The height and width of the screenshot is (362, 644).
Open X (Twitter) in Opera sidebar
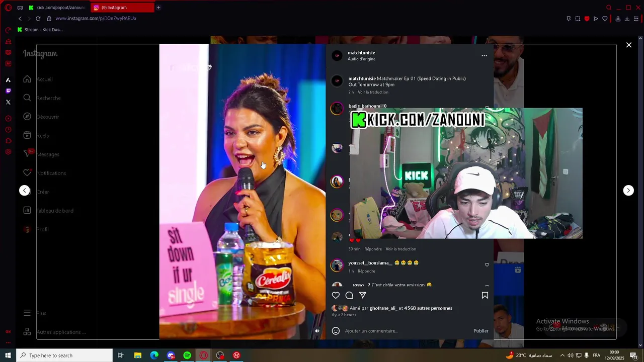(x=8, y=102)
